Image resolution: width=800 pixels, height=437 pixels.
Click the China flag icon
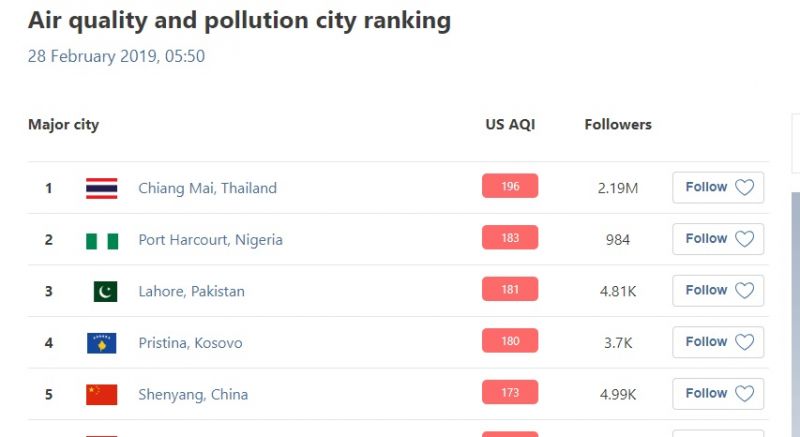coord(101,394)
